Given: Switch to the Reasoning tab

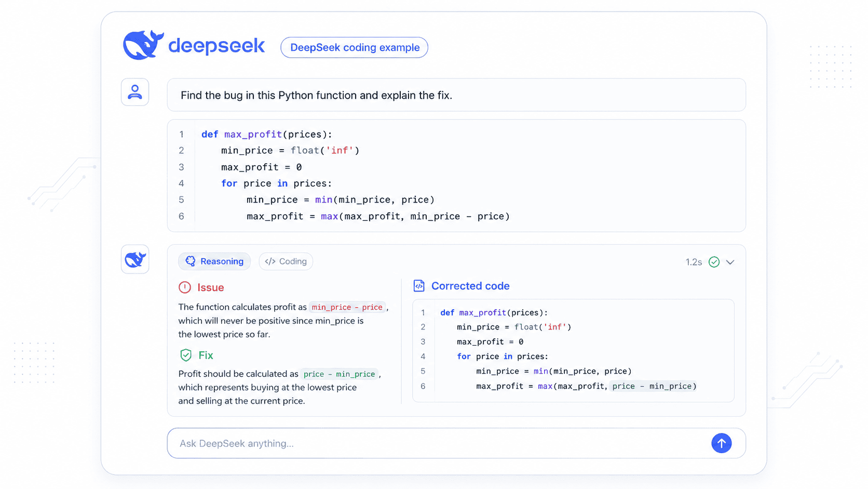Looking at the screenshot, I should point(214,261).
